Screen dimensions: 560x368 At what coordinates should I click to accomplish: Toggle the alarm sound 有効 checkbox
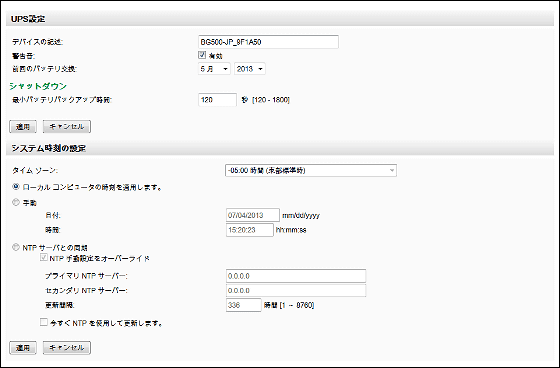click(x=202, y=55)
